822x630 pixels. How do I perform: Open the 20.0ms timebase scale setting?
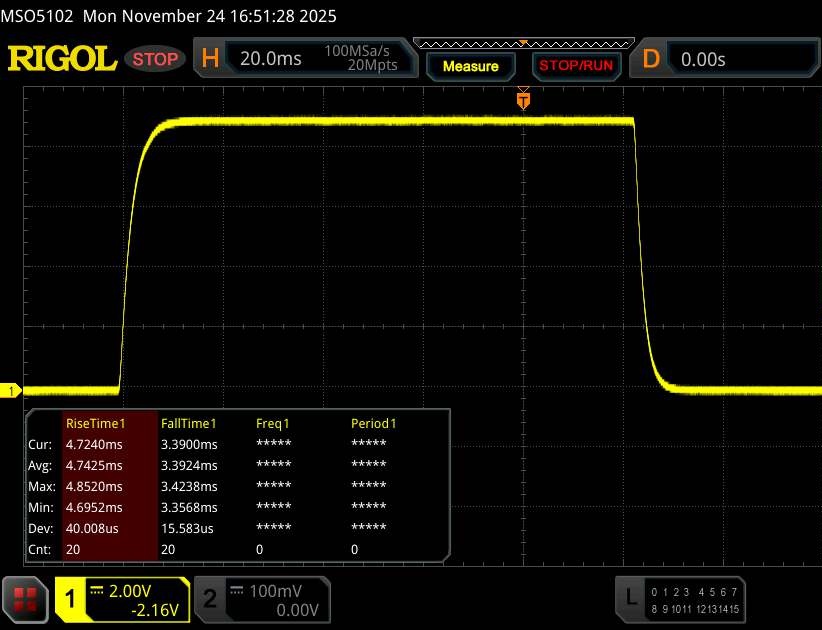click(270, 59)
